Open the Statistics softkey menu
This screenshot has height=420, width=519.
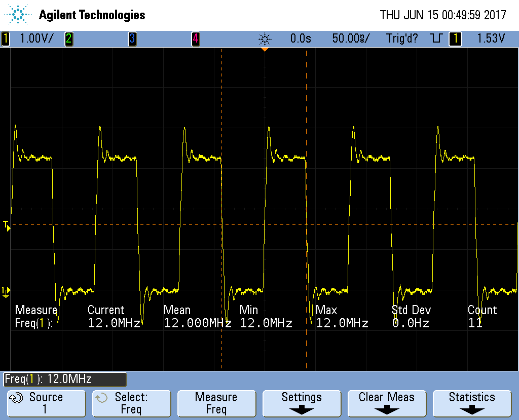click(x=472, y=403)
